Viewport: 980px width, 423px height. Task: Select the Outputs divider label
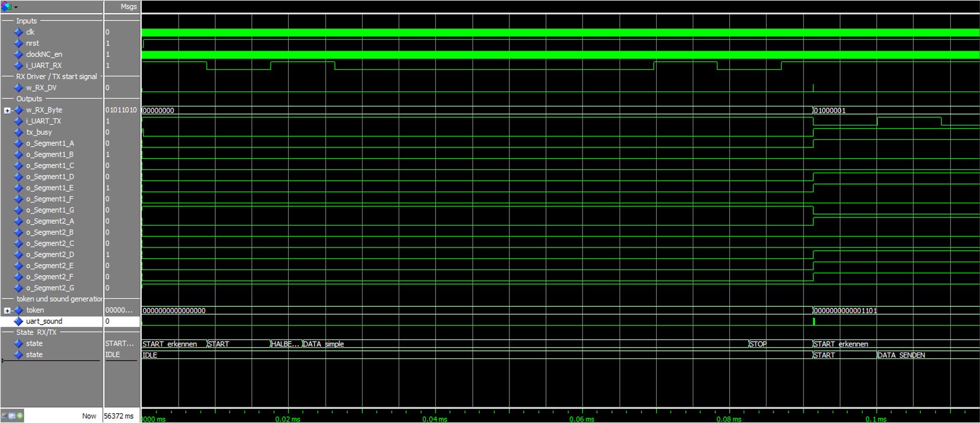[x=29, y=99]
